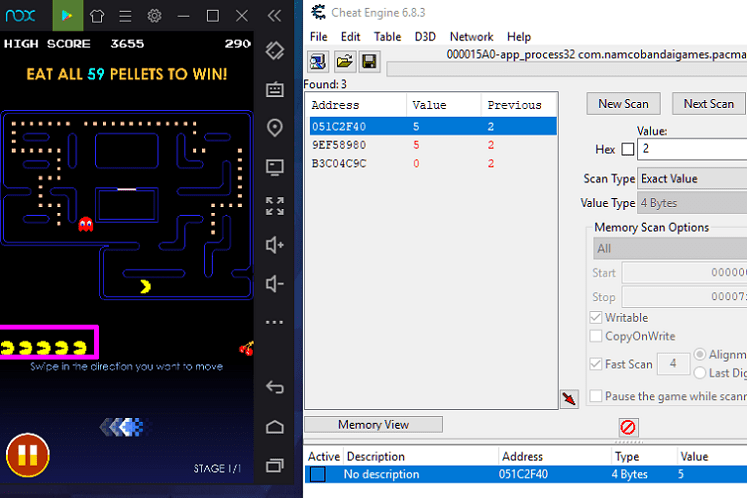Click the New Scan button

click(623, 104)
